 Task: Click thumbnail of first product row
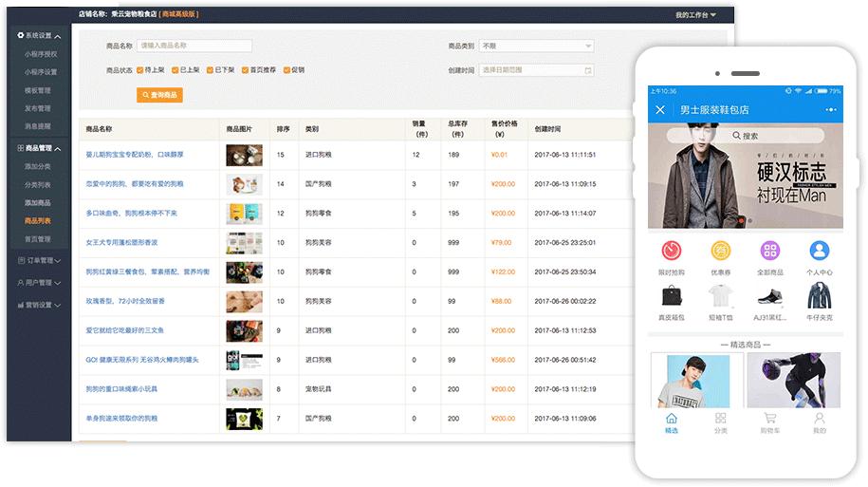[244, 155]
